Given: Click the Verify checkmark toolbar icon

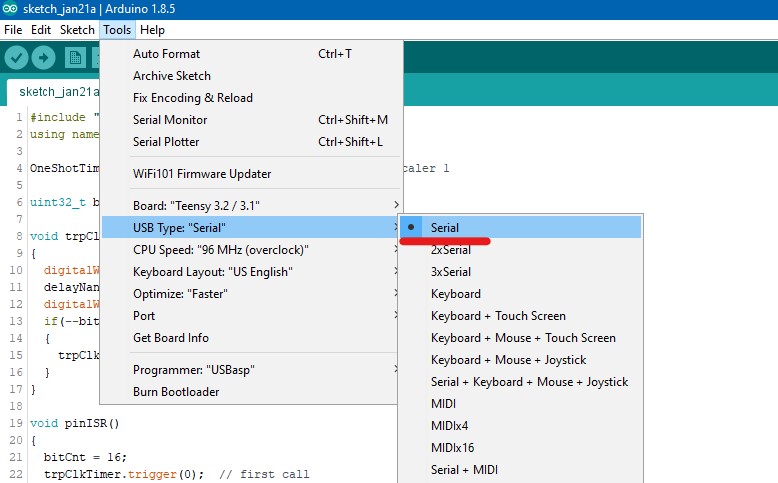Looking at the screenshot, I should coord(16,58).
